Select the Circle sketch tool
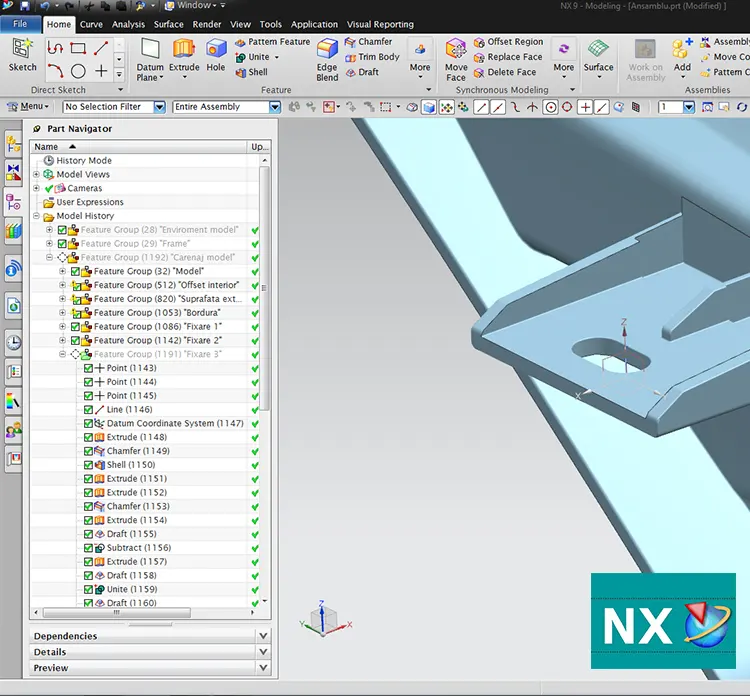This screenshot has height=696, width=750. click(78, 71)
